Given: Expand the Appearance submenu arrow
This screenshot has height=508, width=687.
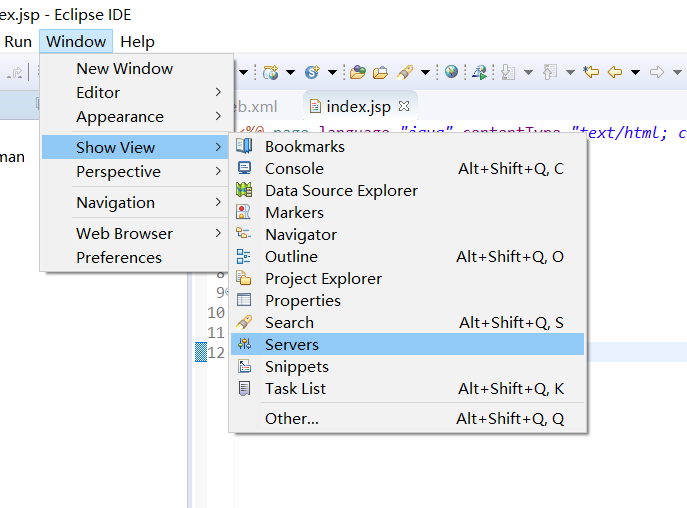Looking at the screenshot, I should coord(218,116).
